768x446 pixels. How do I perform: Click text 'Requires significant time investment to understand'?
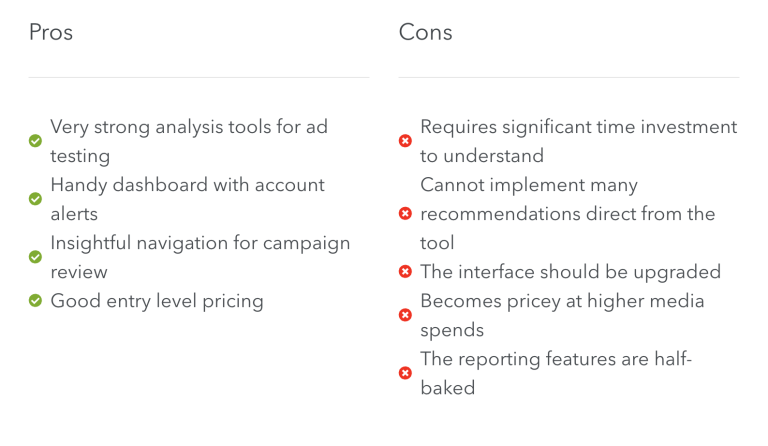click(578, 141)
